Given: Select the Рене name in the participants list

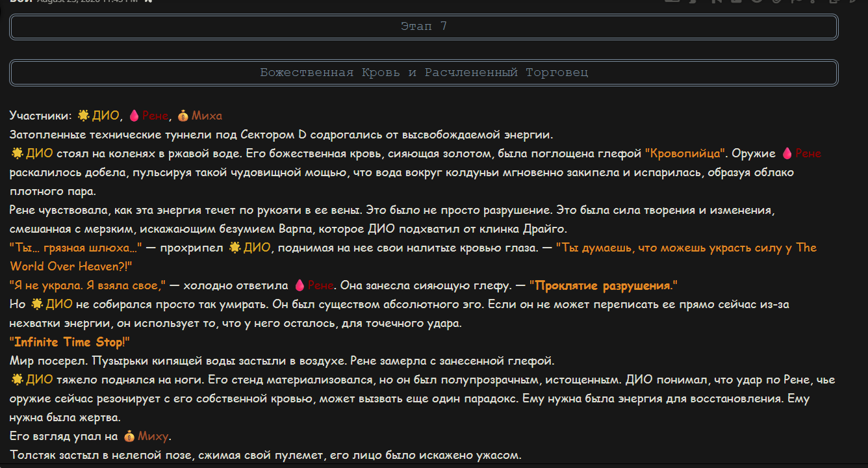Looking at the screenshot, I should click(155, 116).
